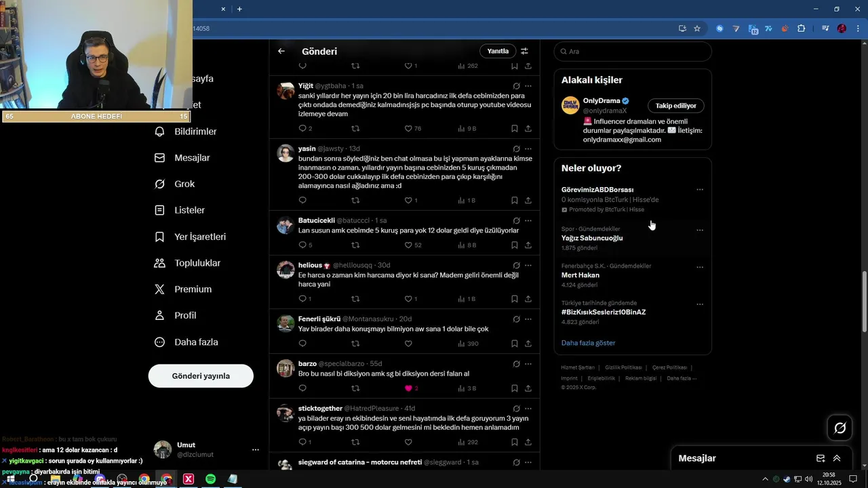
Task: Bookmark this page with the star icon
Action: [697, 28]
